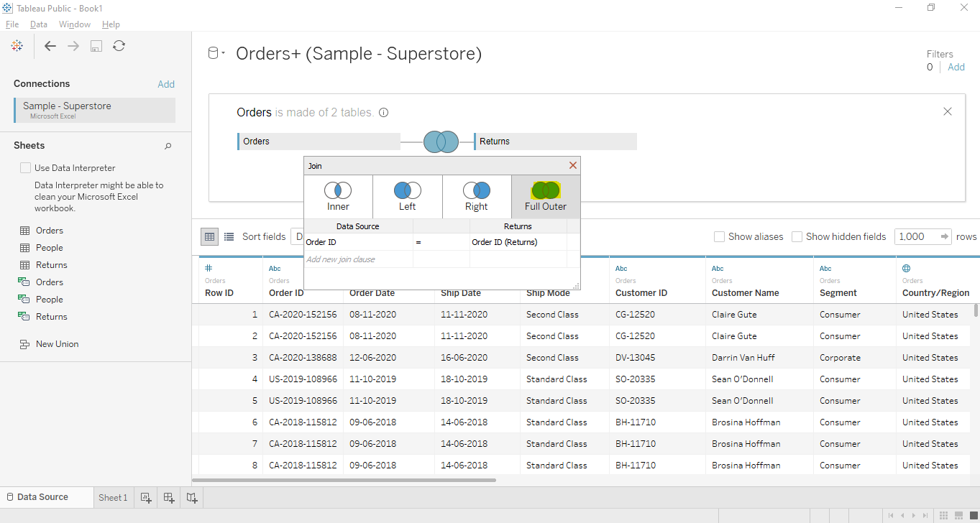Image resolution: width=980 pixels, height=523 pixels.
Task: Select the Returns named range with green icon
Action: (x=51, y=317)
